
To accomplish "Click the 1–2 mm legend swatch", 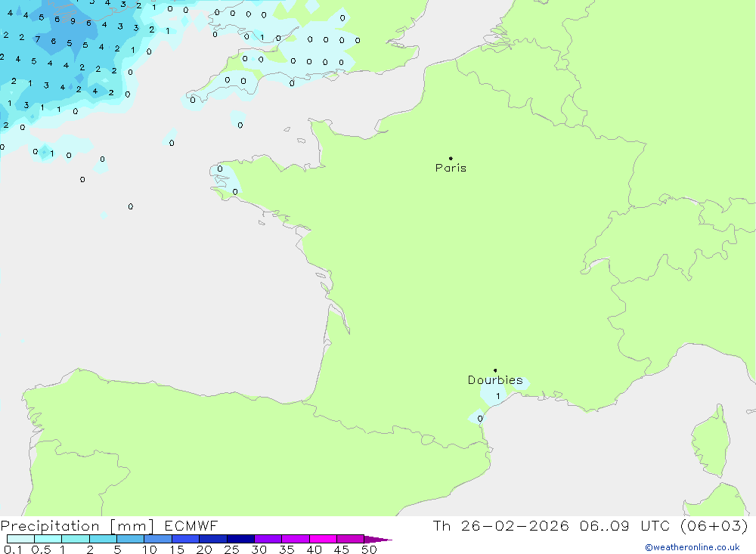I will (76, 539).
